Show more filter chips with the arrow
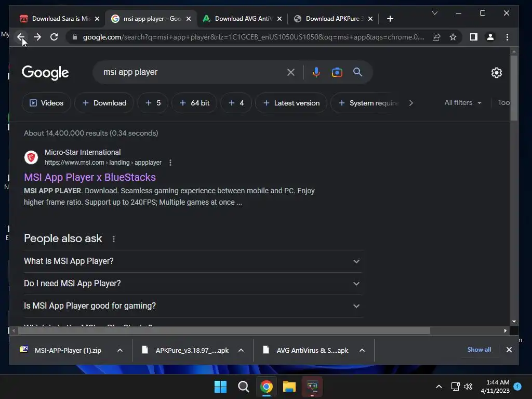Image resolution: width=532 pixels, height=399 pixels. (411, 103)
